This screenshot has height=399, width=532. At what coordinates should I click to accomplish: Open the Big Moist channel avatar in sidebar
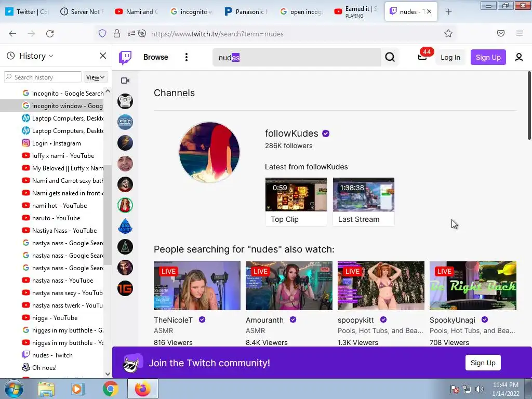pyautogui.click(x=125, y=226)
